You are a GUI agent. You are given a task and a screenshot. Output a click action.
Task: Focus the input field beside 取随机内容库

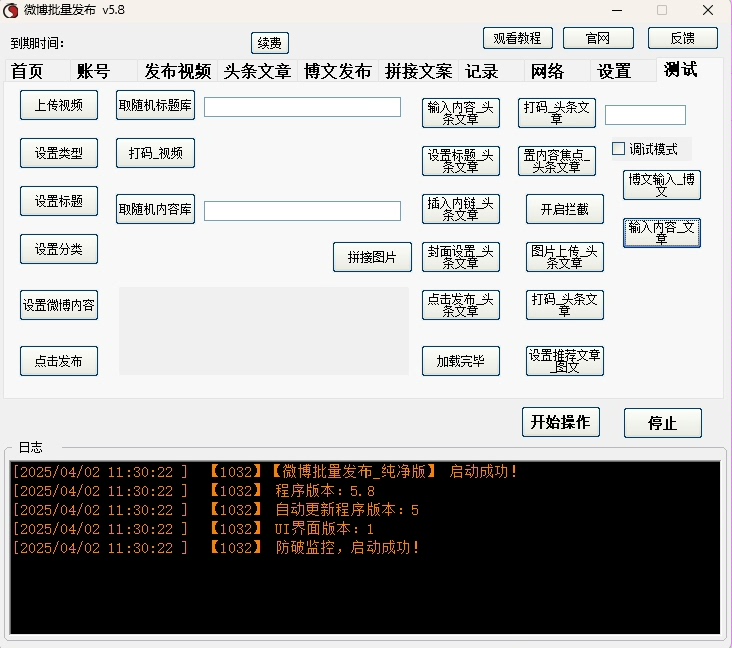click(303, 211)
